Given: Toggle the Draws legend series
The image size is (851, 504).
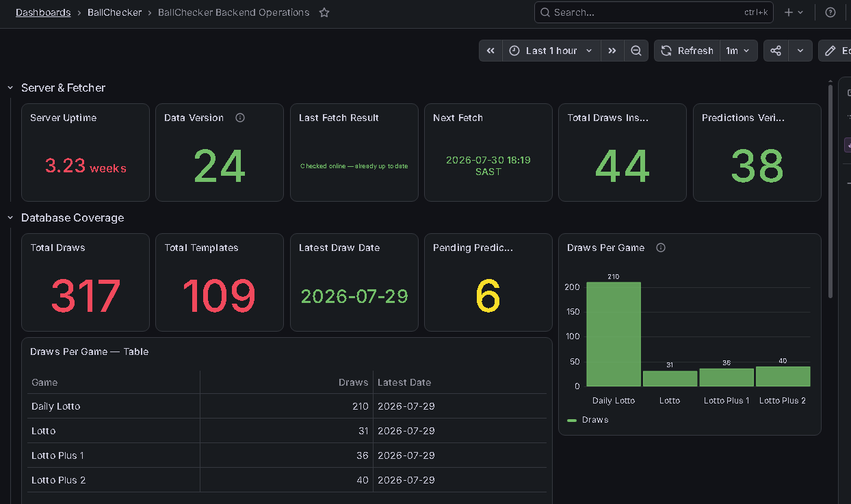Looking at the screenshot, I should point(595,420).
